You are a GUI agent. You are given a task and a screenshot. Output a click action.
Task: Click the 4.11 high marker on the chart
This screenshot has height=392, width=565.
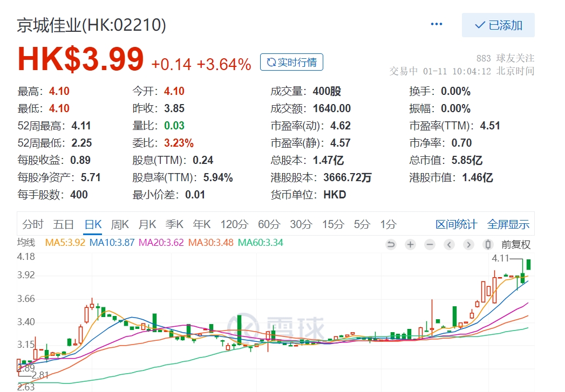click(x=500, y=258)
